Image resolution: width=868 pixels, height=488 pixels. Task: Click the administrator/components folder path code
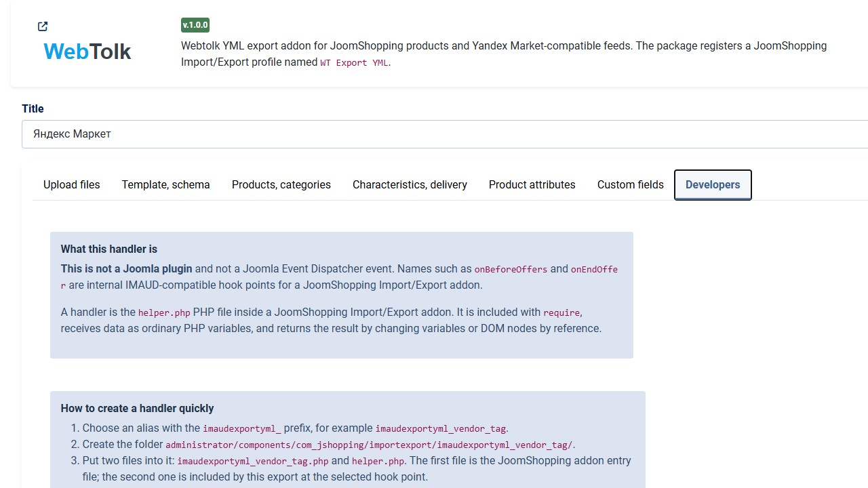pyautogui.click(x=369, y=445)
